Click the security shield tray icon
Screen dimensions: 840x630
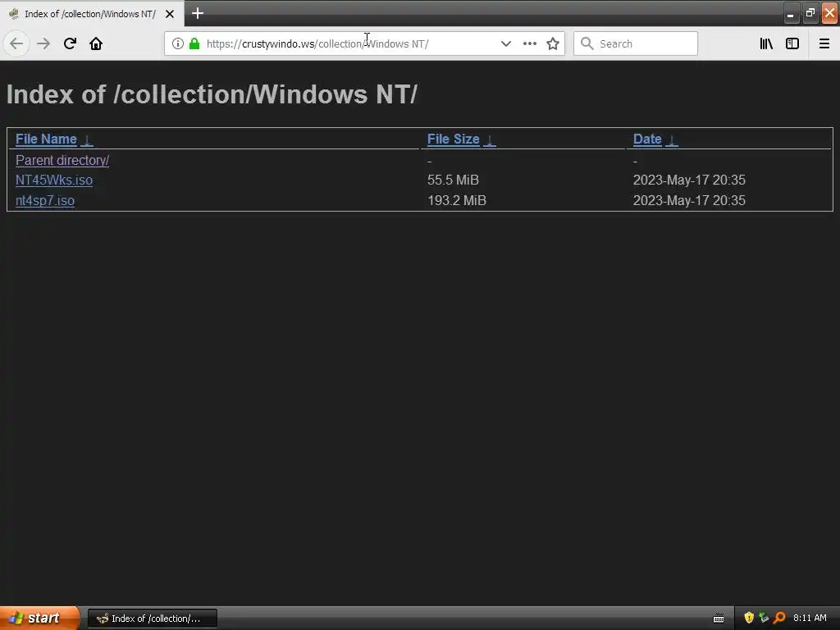749,618
